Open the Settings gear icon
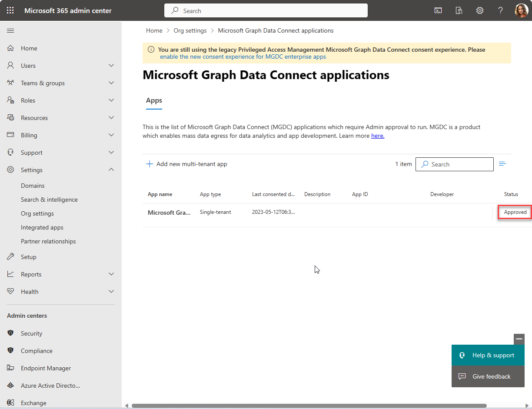Viewport: 532px width, 409px height. click(479, 10)
